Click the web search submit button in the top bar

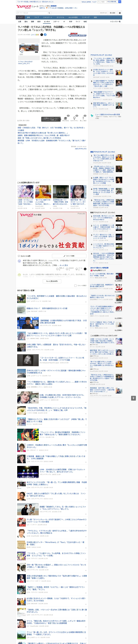(120, 2)
